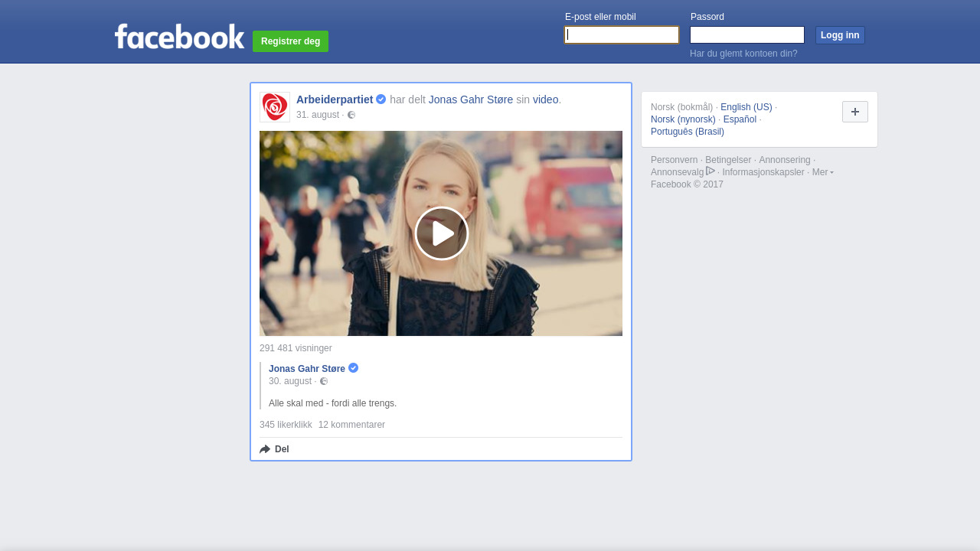Open the video link in post header
This screenshot has height=551, width=980.
point(545,99)
